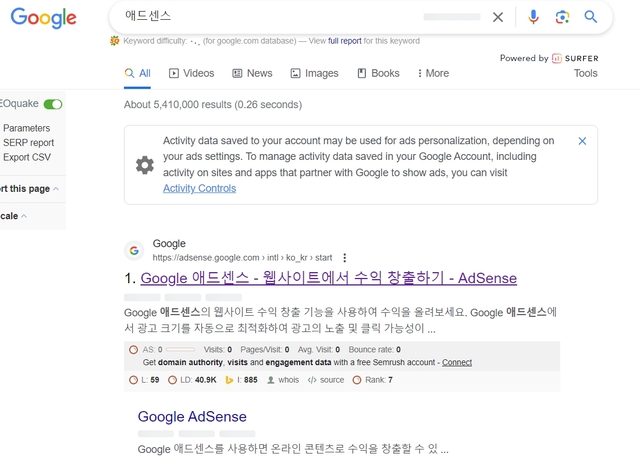Open the Google AdSense sitelink

pos(192,417)
